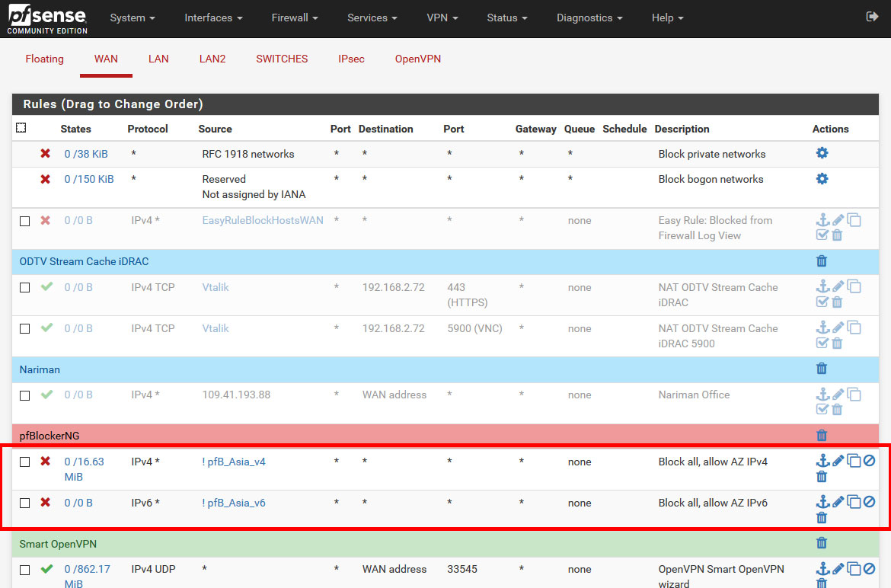Delete the Smart OpenVPN separator bar
The image size is (891, 588).
pos(822,542)
